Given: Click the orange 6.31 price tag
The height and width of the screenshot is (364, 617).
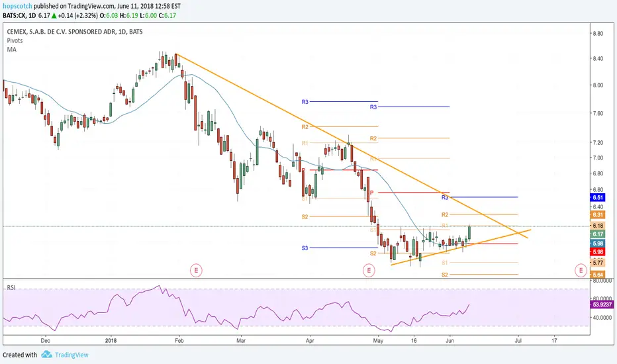Looking at the screenshot, I should coord(598,215).
